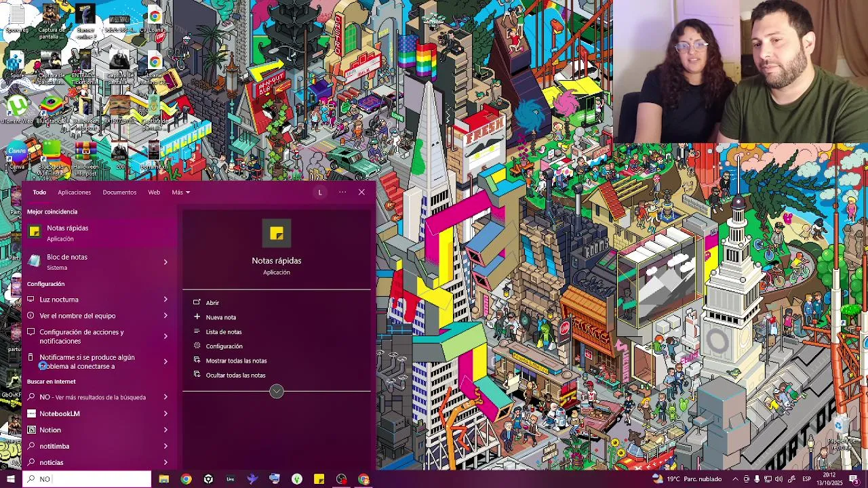Close the search panel with X

coord(361,192)
